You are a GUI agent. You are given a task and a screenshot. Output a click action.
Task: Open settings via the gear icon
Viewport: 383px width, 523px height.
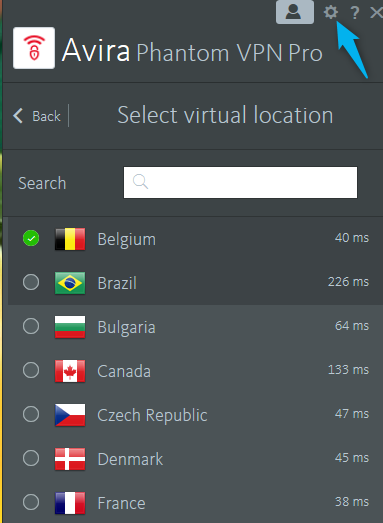pos(331,12)
